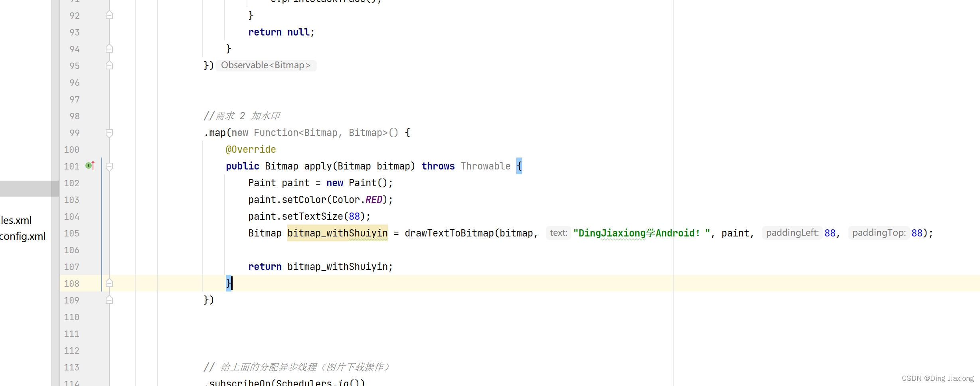Click the Observable<Bitmap> type hint

266,65
